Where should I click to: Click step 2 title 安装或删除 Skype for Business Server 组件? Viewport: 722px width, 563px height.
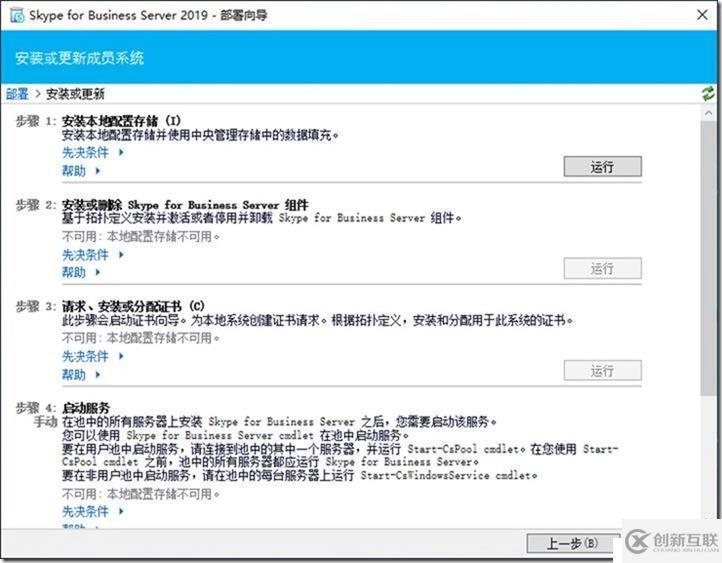click(185, 205)
